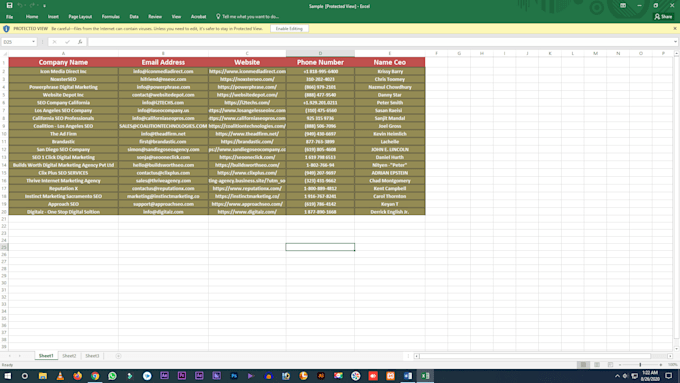Open the Data ribbon tab
Screen dimensions: 680x383
[134, 16]
